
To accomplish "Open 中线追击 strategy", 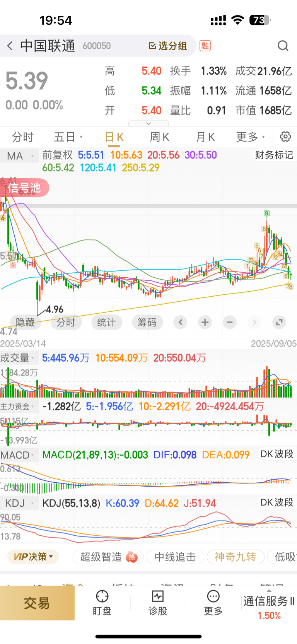I will 175,557.
